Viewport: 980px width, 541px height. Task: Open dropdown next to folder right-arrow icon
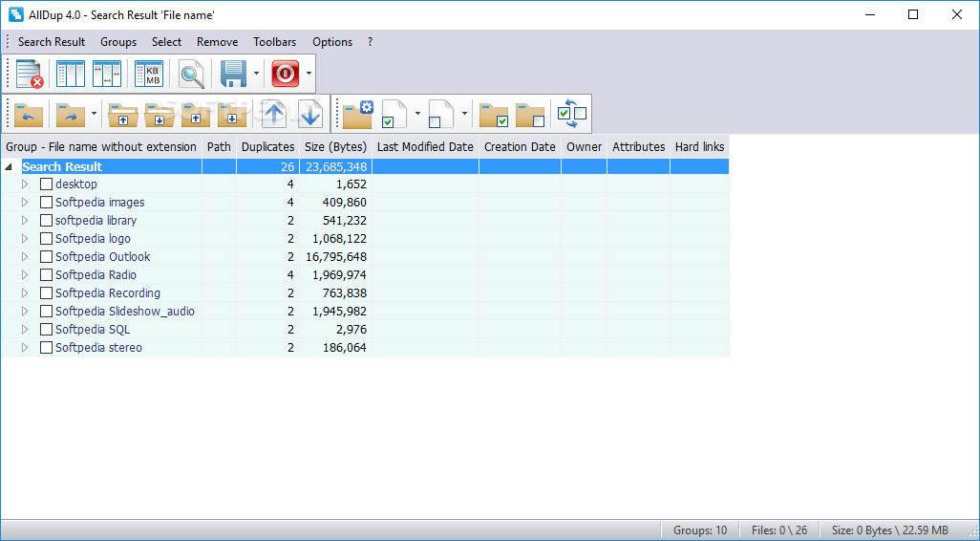pos(94,114)
